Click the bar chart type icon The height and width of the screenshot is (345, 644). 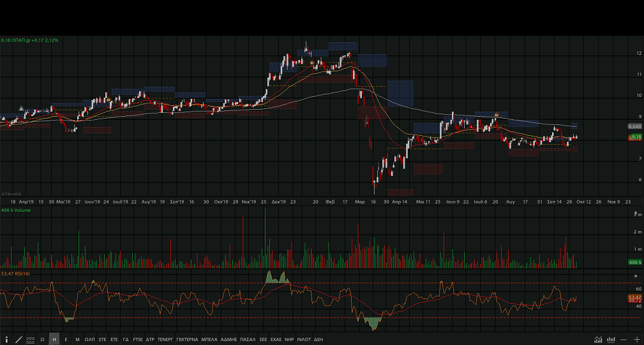[x=611, y=340]
